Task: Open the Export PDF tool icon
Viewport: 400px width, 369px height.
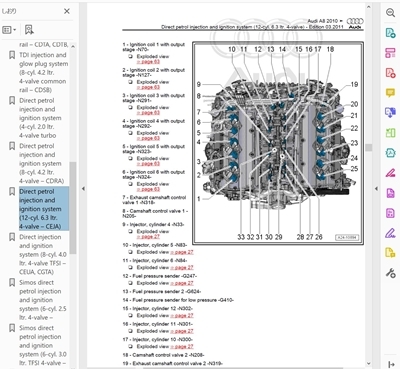Action: tap(390, 33)
